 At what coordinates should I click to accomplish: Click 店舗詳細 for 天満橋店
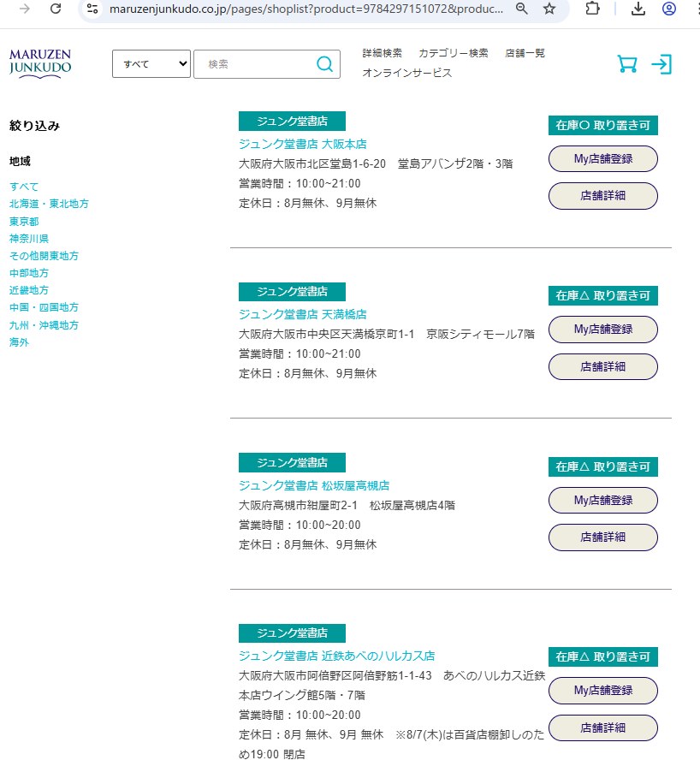tap(603, 367)
